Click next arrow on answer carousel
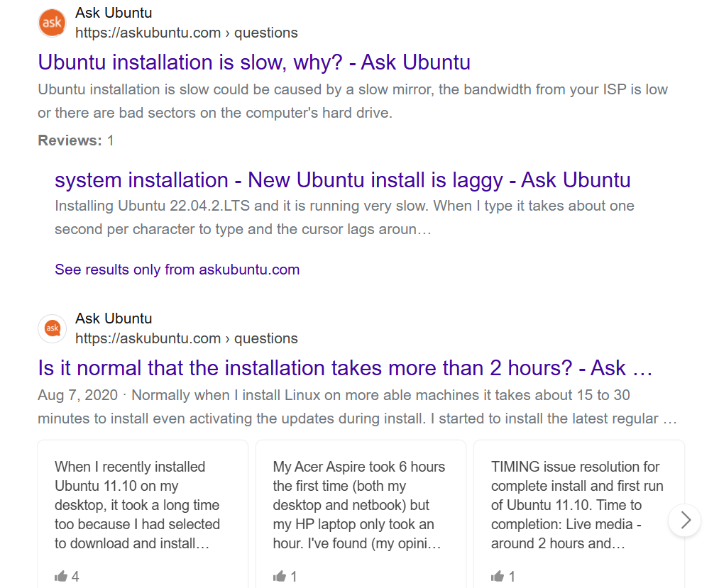Image resolution: width=719 pixels, height=588 pixels. [685, 520]
